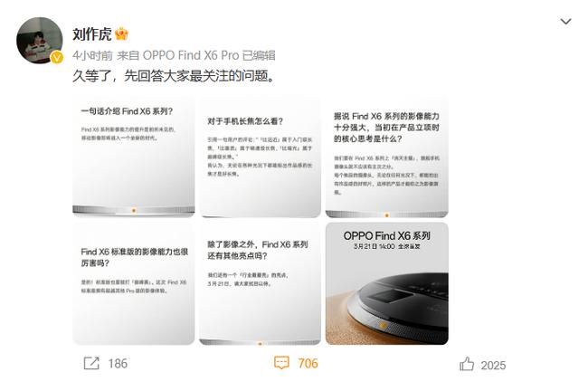The height and width of the screenshot is (391, 588).
Task: Open the username 刘作虎 link
Action: click(x=92, y=34)
